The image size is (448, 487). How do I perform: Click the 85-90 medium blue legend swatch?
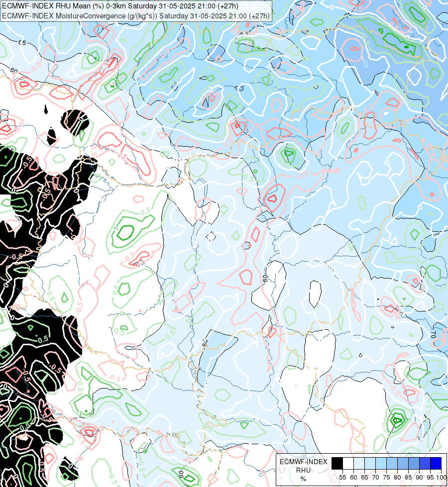(x=414, y=464)
